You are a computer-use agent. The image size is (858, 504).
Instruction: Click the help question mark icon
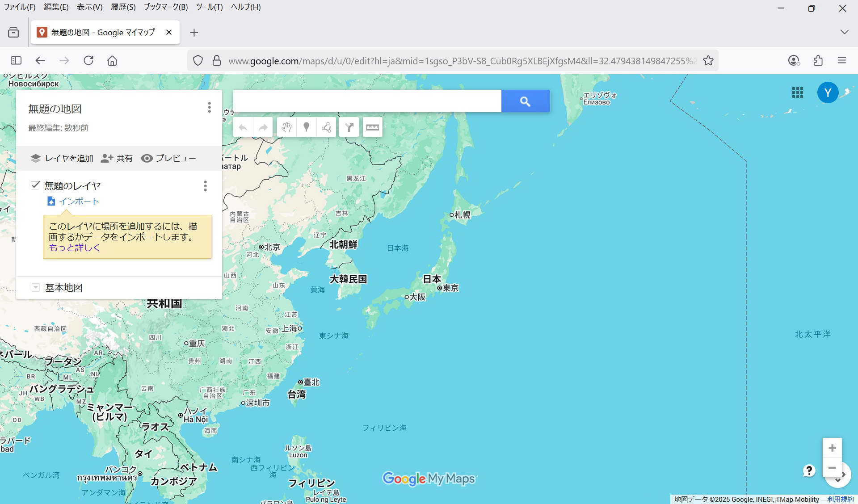coord(809,470)
